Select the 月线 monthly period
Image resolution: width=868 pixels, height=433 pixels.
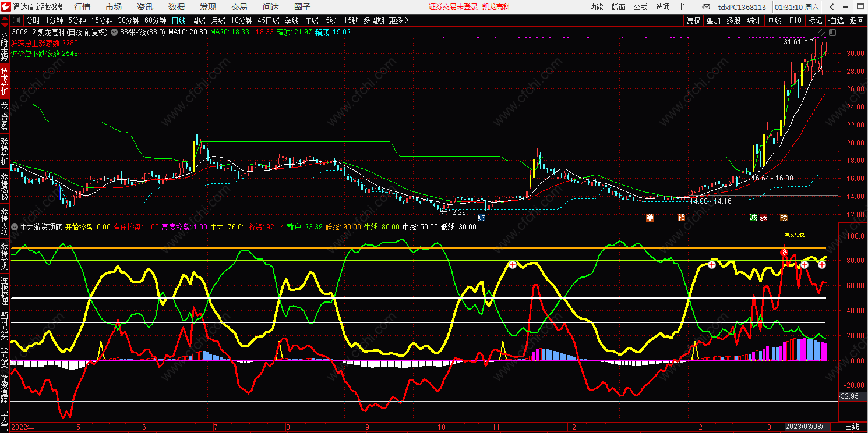[218, 20]
